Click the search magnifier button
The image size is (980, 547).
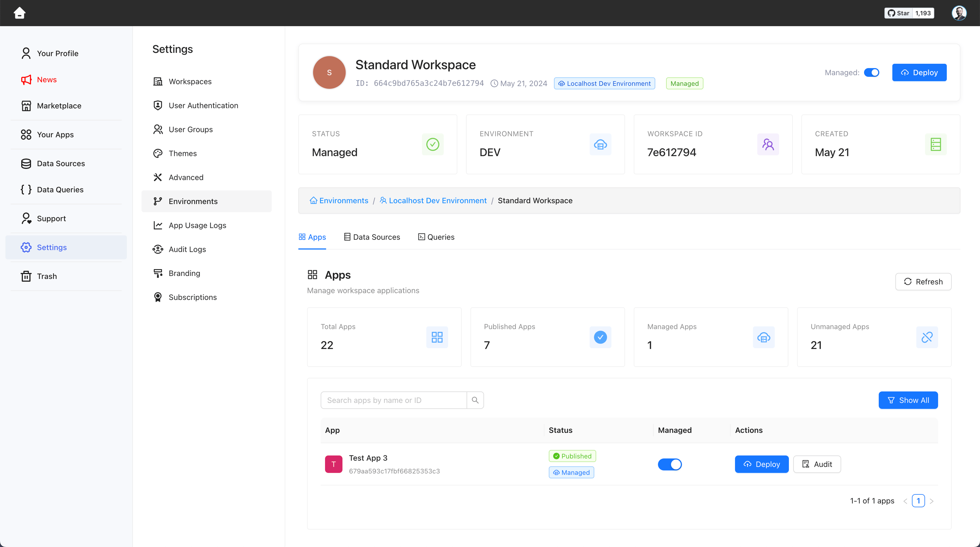pyautogui.click(x=475, y=400)
